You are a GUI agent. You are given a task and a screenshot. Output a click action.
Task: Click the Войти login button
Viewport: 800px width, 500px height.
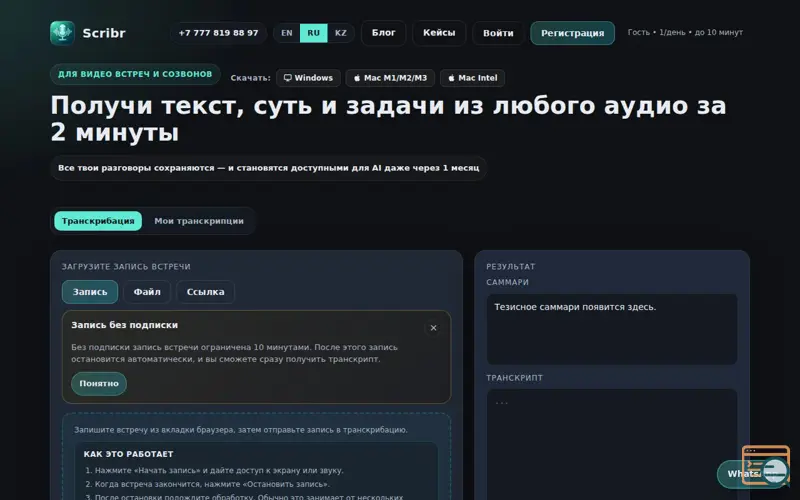tap(498, 33)
